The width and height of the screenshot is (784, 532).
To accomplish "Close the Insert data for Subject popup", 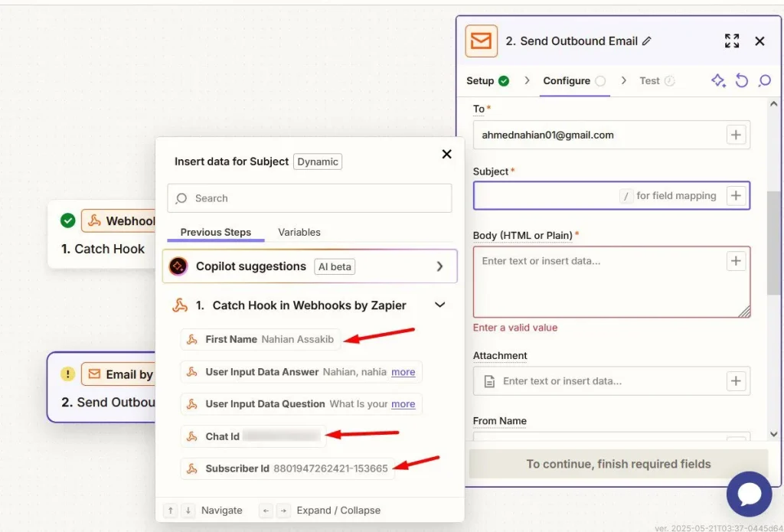I will pyautogui.click(x=447, y=154).
